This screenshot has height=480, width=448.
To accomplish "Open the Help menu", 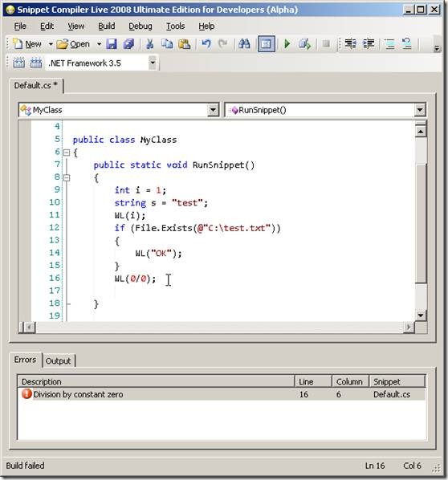I will click(x=206, y=26).
